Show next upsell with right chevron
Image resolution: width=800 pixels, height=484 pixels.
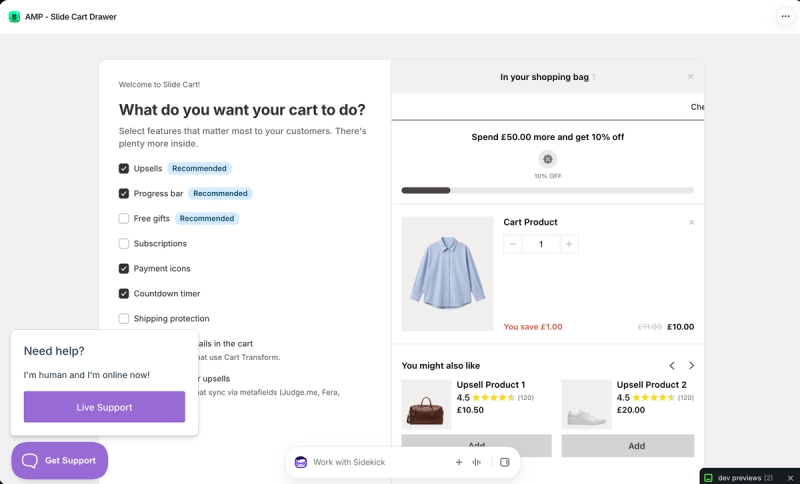tap(691, 366)
